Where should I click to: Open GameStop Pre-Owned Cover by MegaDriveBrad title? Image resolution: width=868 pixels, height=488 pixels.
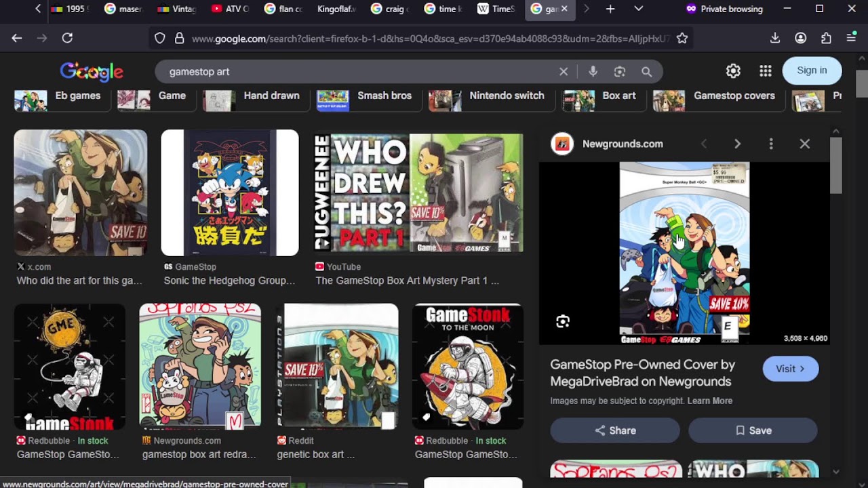coord(643,373)
